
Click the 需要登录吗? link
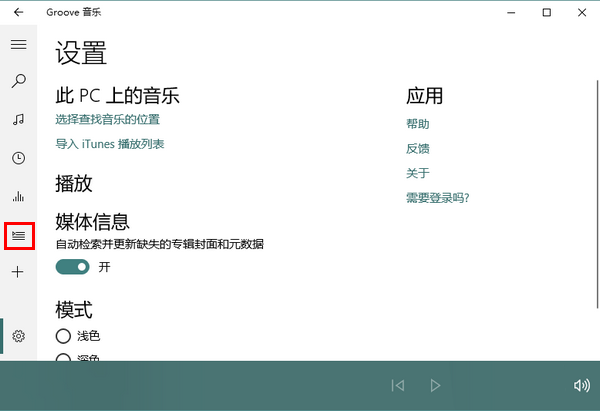click(437, 198)
